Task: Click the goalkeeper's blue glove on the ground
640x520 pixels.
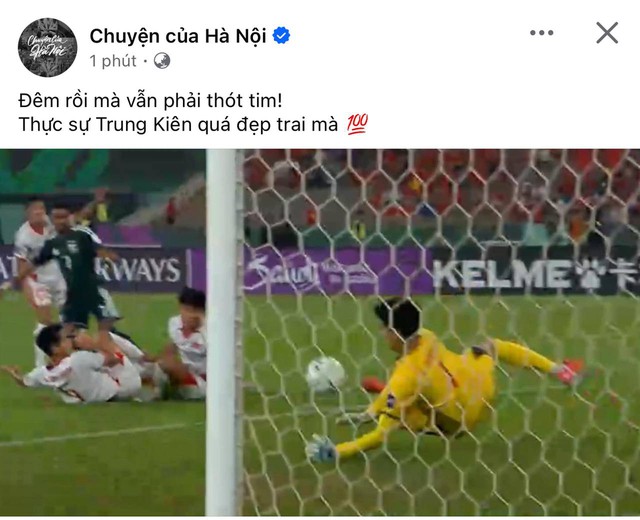Action: (x=321, y=448)
